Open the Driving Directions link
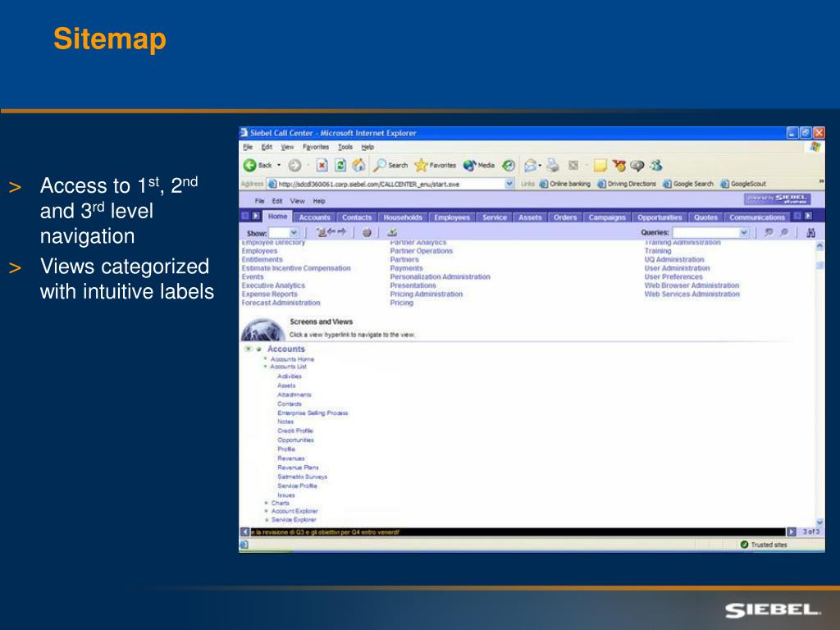This screenshot has height=630, width=840. pyautogui.click(x=626, y=184)
